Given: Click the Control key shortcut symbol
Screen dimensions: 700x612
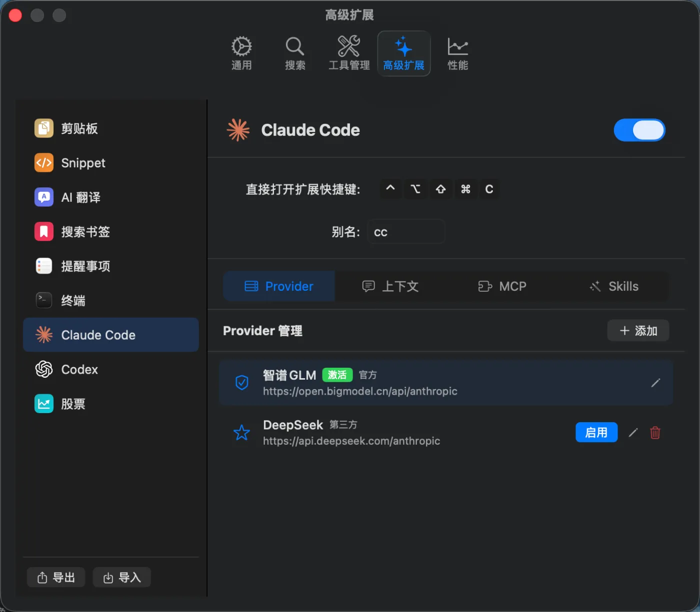Looking at the screenshot, I should click(390, 189).
